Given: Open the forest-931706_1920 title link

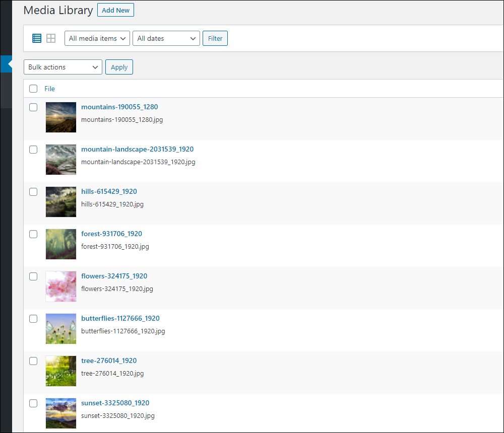Looking at the screenshot, I should point(111,234).
